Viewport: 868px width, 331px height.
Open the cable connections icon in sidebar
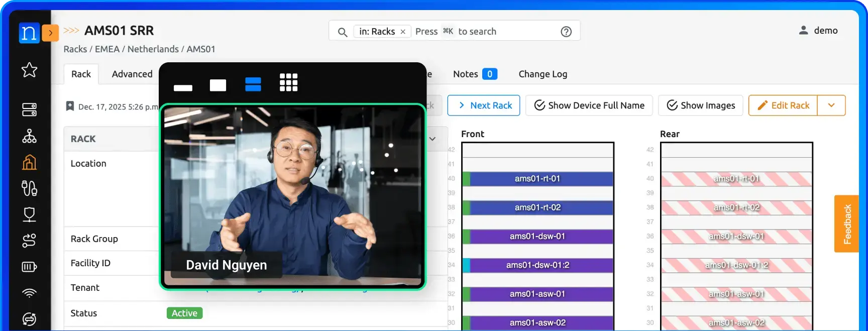click(x=29, y=188)
